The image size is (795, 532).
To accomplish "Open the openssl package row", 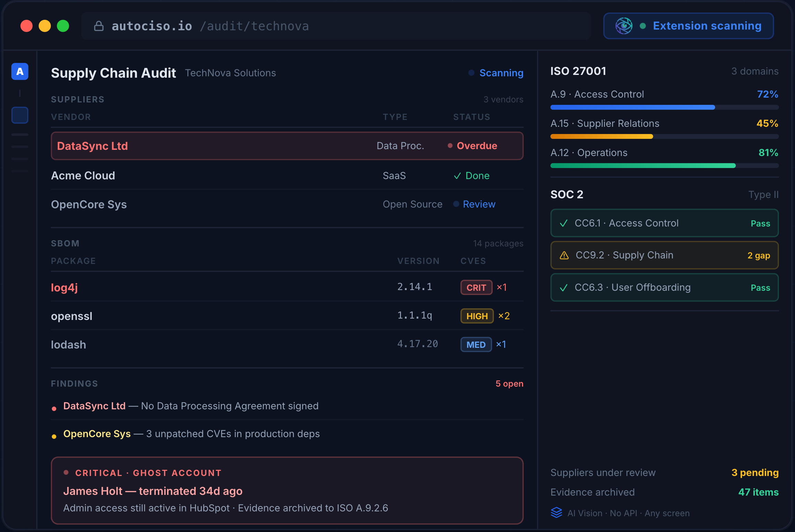I will click(287, 316).
